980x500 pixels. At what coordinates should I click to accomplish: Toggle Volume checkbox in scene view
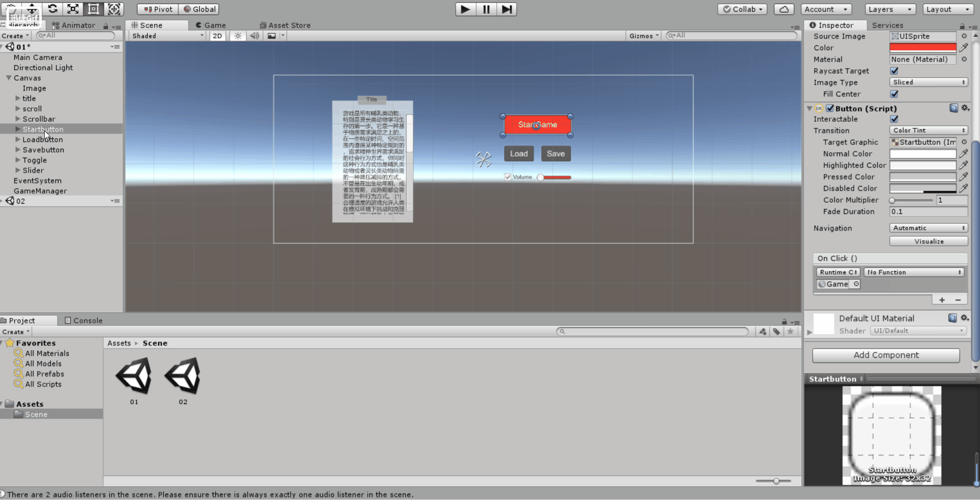[508, 177]
